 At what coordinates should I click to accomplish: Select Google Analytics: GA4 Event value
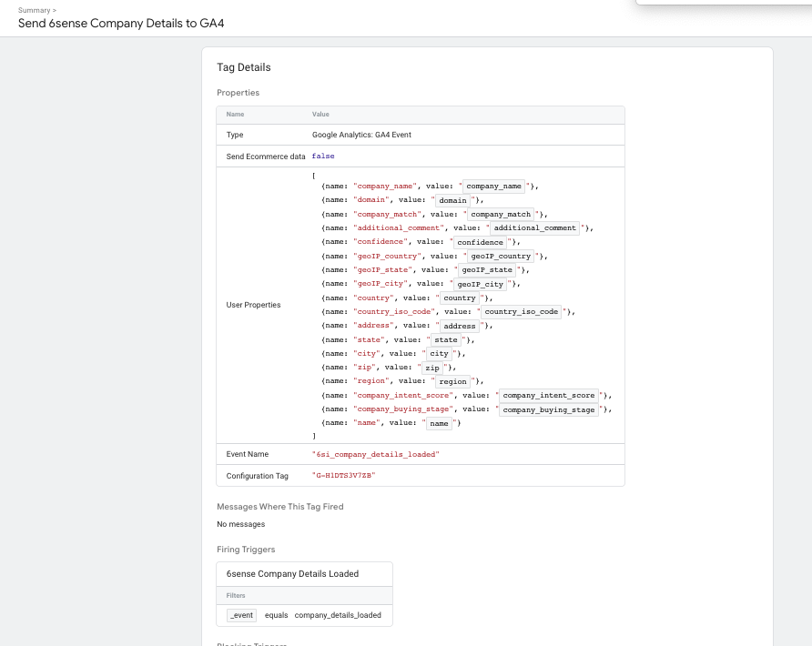[361, 135]
